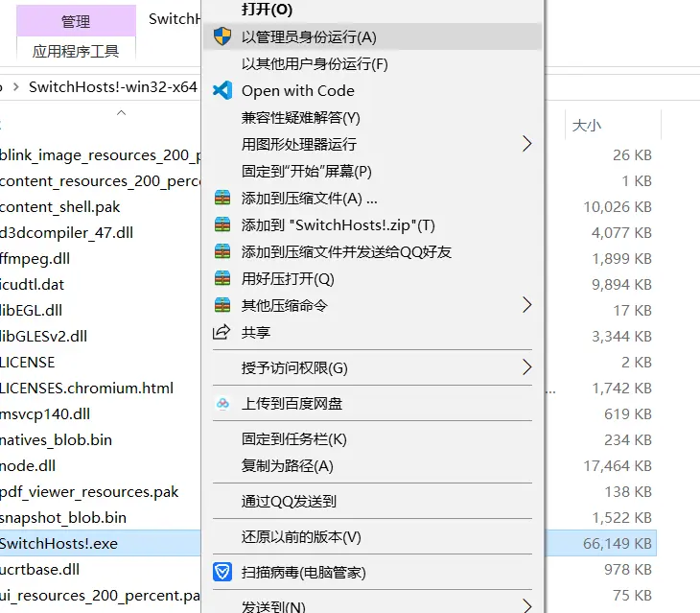The image size is (700, 613).
Task: Click the archive icon beside 用好压打开(Q)
Action: [x=222, y=277]
